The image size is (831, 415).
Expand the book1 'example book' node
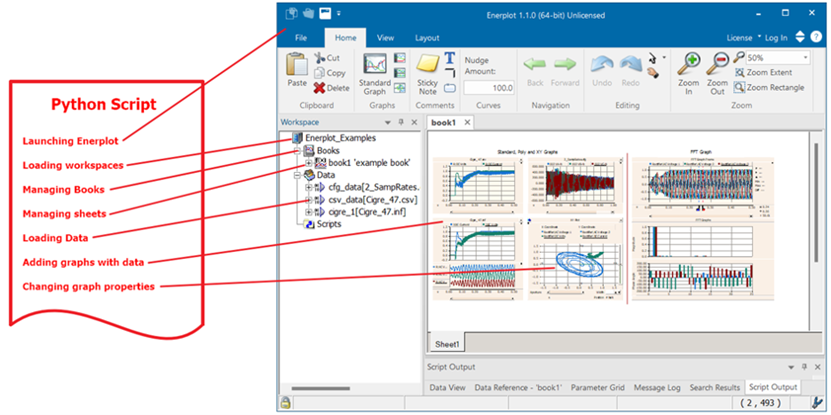pyautogui.click(x=308, y=163)
